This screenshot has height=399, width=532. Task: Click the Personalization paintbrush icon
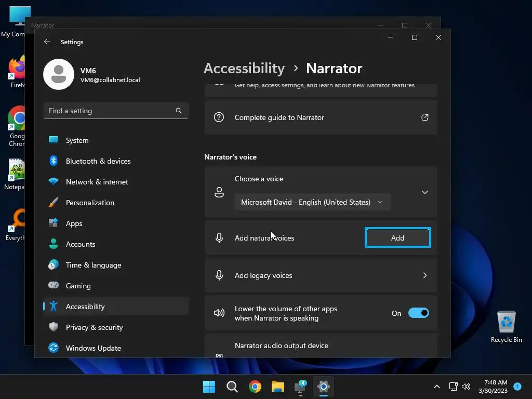click(54, 202)
